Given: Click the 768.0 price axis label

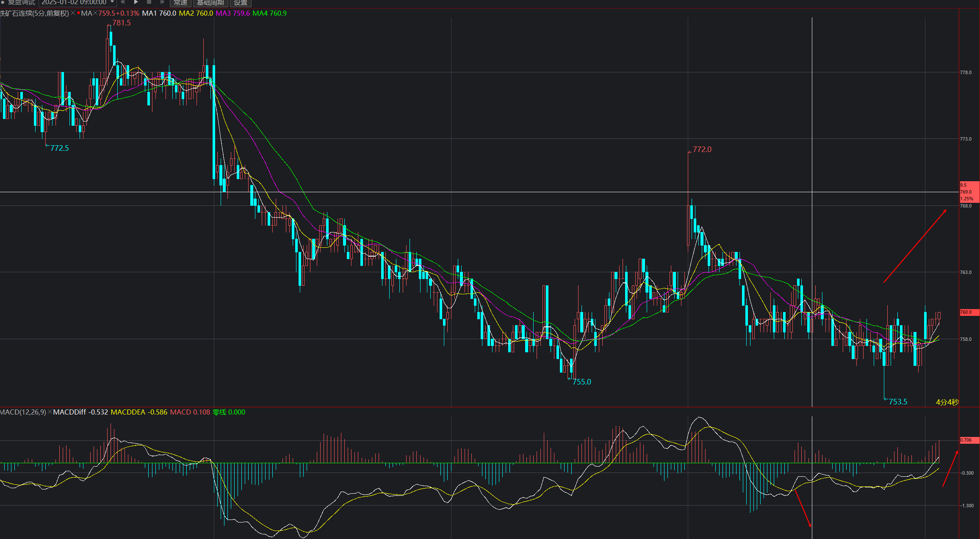Looking at the screenshot, I should 966,206.
